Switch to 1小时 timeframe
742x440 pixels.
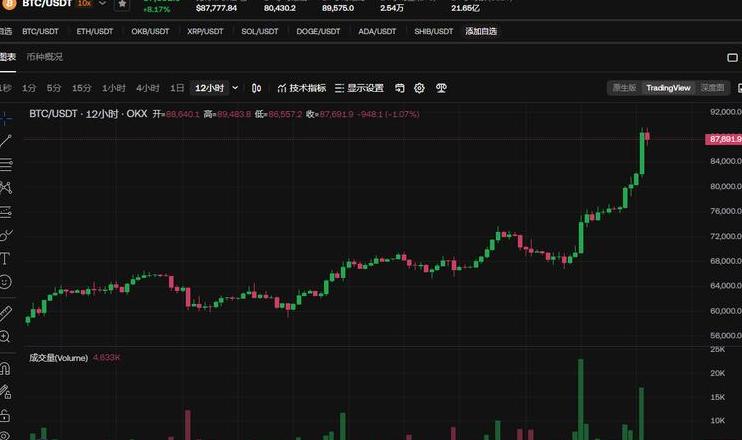point(114,88)
